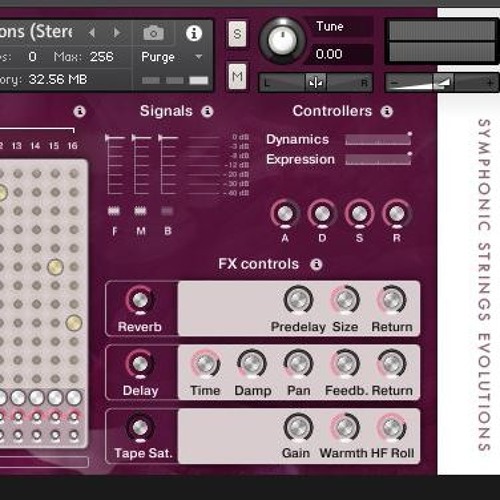Open the snapshot camera view
Screen dimensions: 500x500
153,33
